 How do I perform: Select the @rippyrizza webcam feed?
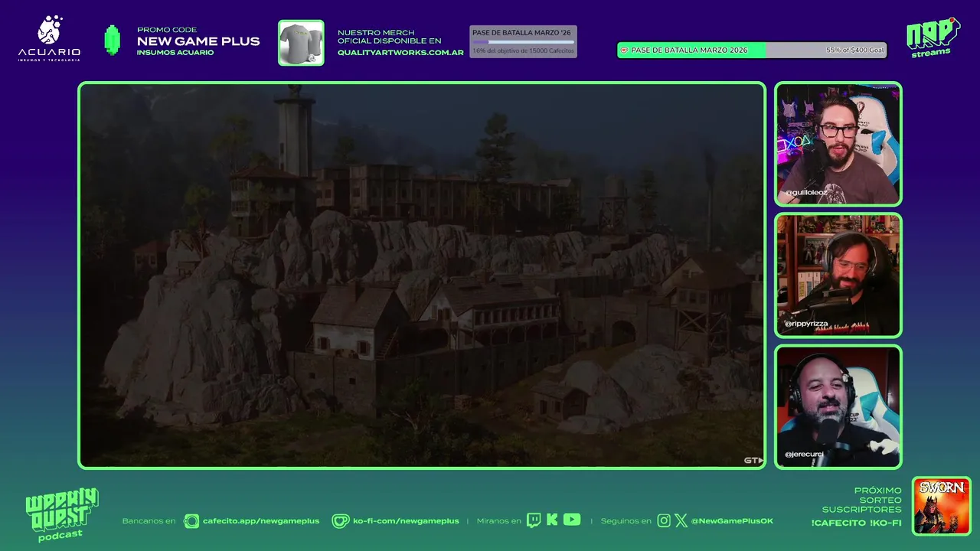pos(838,275)
